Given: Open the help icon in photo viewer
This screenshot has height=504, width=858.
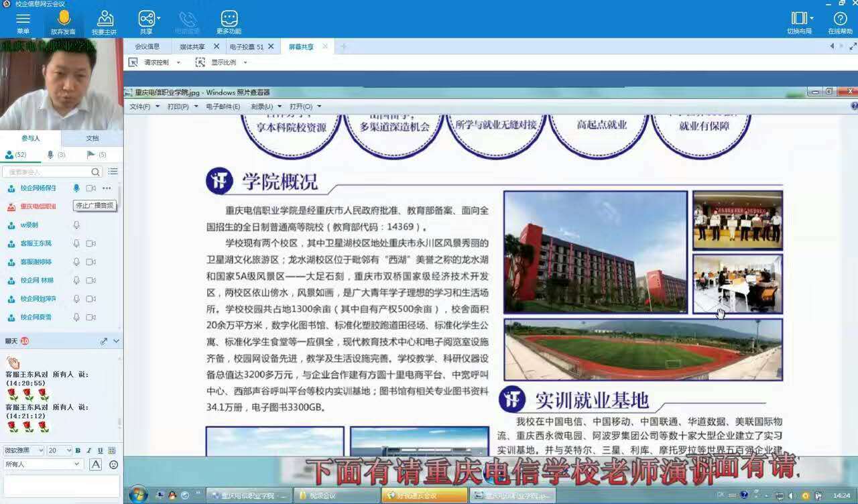Looking at the screenshot, I should pyautogui.click(x=854, y=106).
